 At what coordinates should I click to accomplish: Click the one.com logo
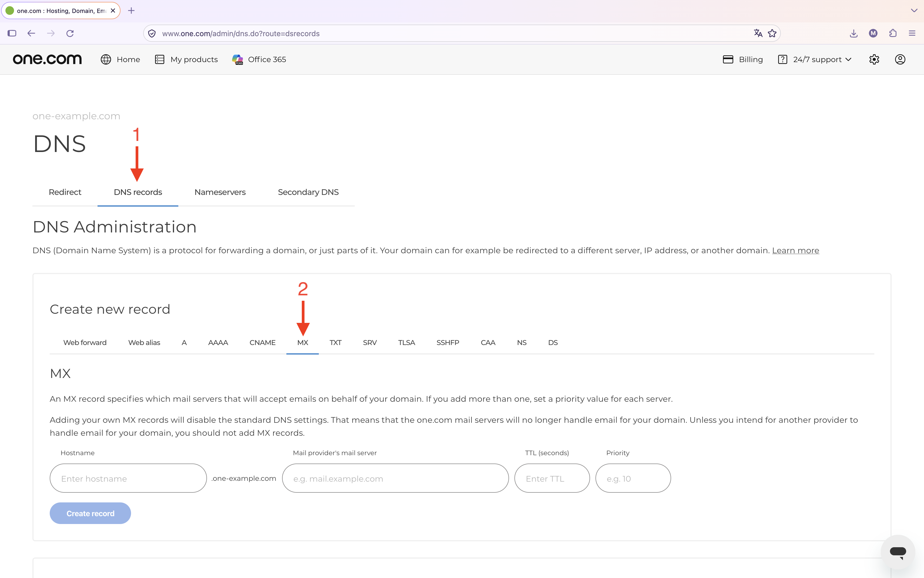[47, 59]
